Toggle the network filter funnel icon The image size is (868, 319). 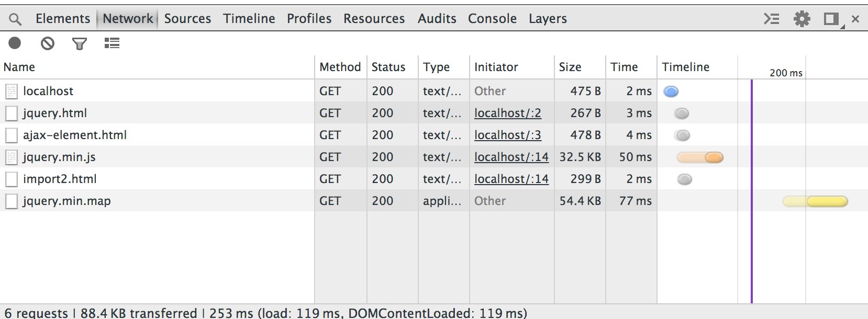click(80, 44)
